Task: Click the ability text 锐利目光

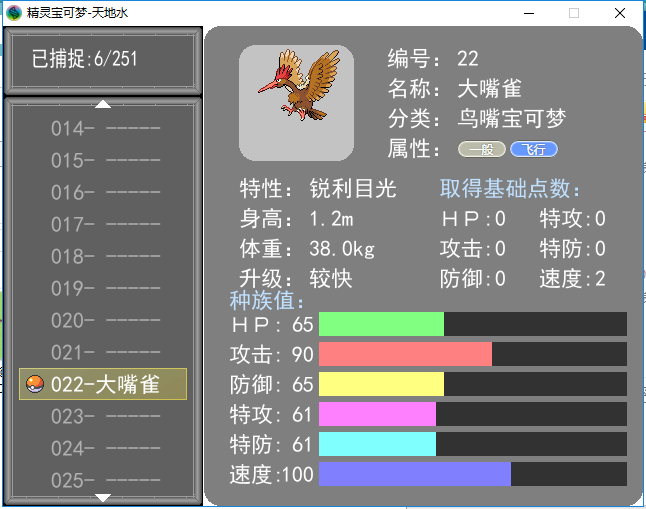Action: point(353,189)
